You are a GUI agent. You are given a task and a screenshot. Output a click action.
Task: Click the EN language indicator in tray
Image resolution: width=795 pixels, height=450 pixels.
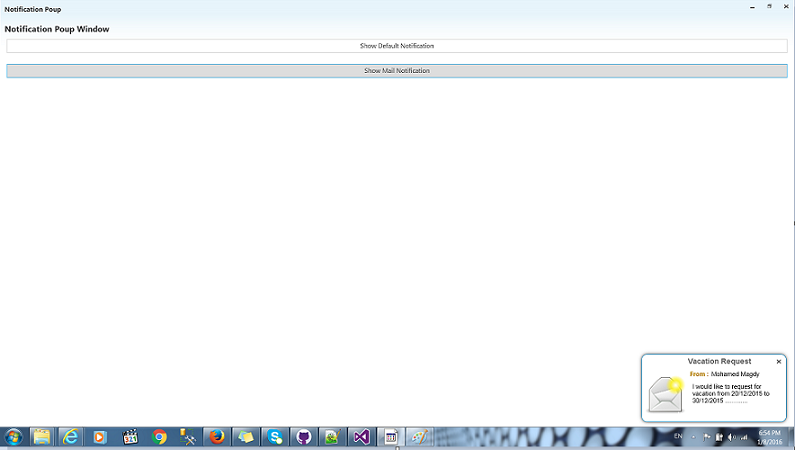pyautogui.click(x=678, y=436)
